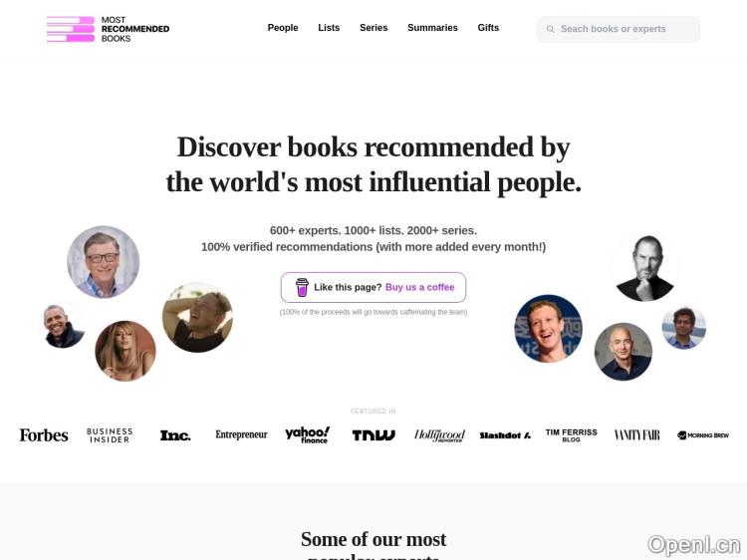Focus the Search books or experts field

pyautogui.click(x=619, y=29)
